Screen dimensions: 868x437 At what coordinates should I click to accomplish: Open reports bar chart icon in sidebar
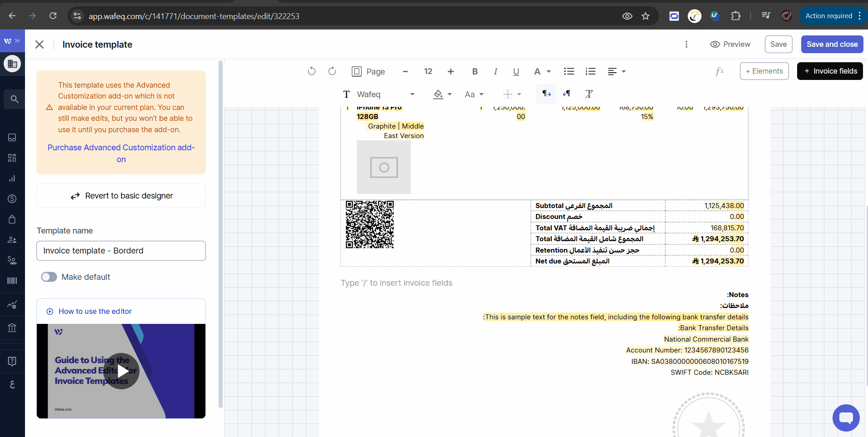click(12, 179)
